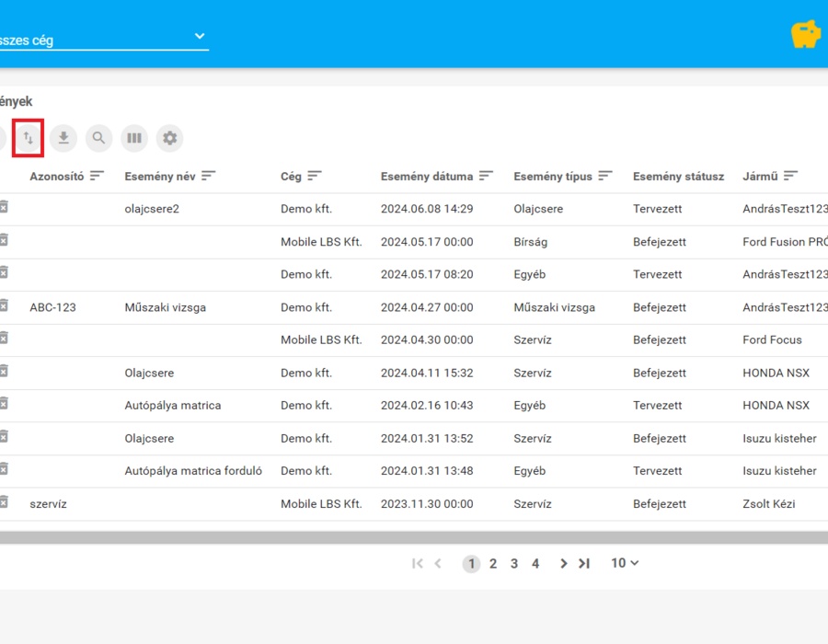Click the Ford Focus vehicle cell

pos(772,340)
